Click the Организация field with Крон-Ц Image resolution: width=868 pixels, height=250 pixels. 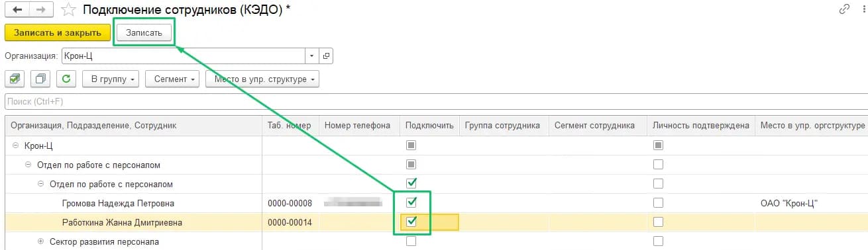[184, 56]
